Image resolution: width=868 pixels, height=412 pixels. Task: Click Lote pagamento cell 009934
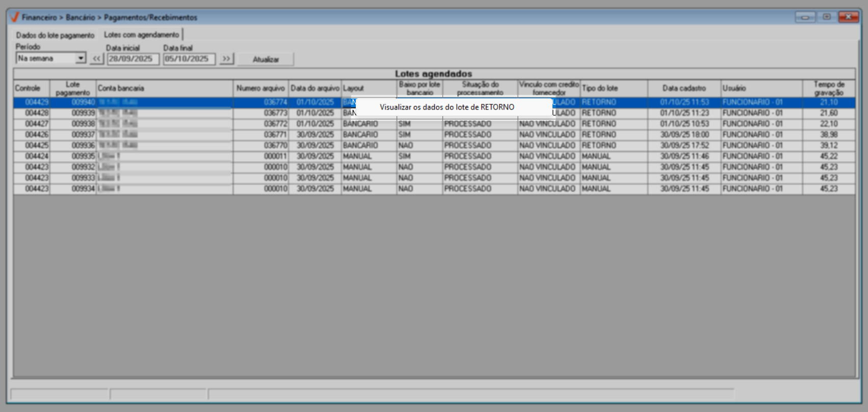(x=73, y=189)
